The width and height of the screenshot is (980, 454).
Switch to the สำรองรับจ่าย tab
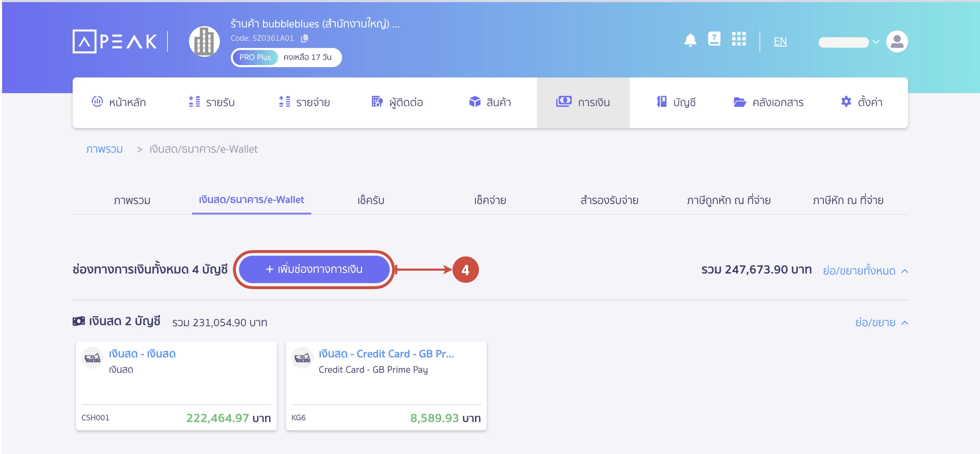coord(609,200)
